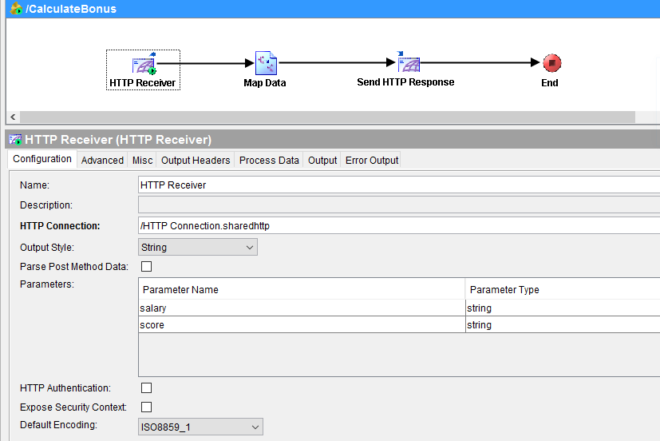660x441 pixels.
Task: Open the Output tab
Action: click(322, 160)
